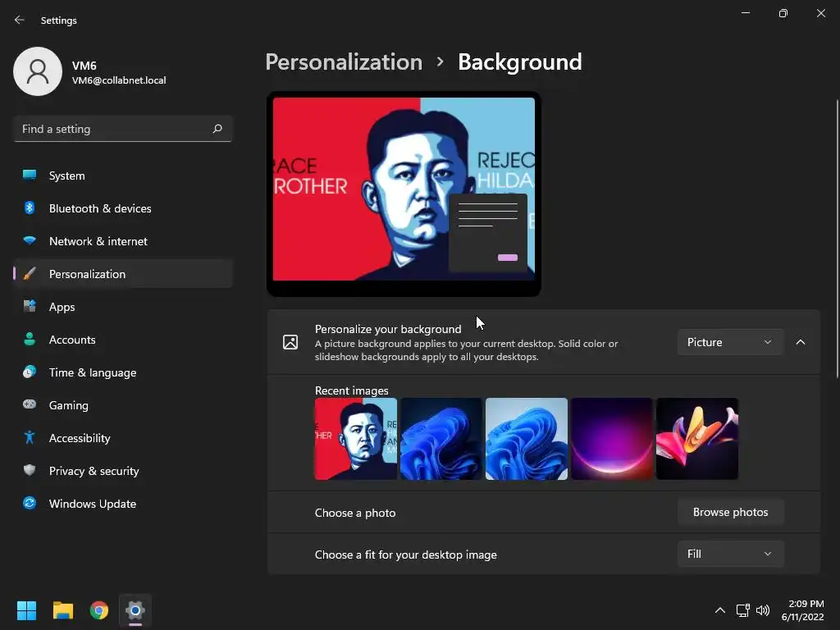Image resolution: width=840 pixels, height=630 pixels.
Task: Click the Browse photos button
Action: (x=730, y=512)
